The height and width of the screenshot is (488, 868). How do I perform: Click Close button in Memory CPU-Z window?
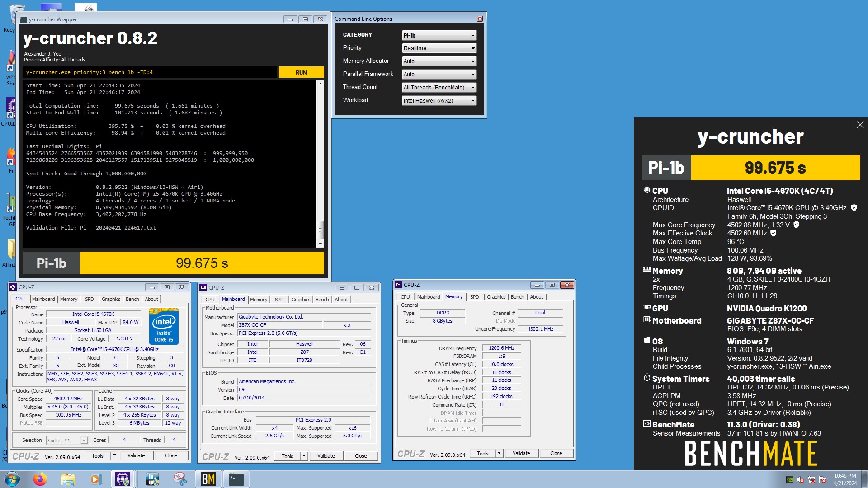pyautogui.click(x=556, y=453)
